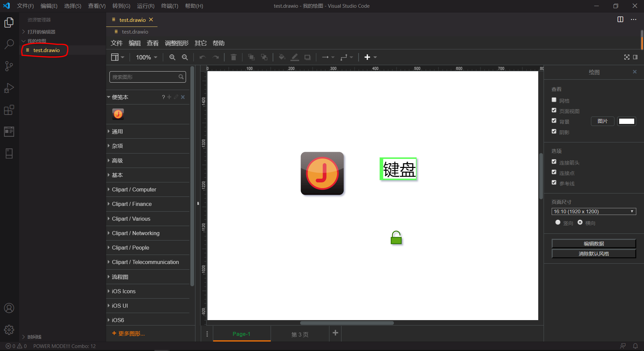Switch to the Page-1 tab
Viewport: 644px width, 351px height.
tap(242, 334)
